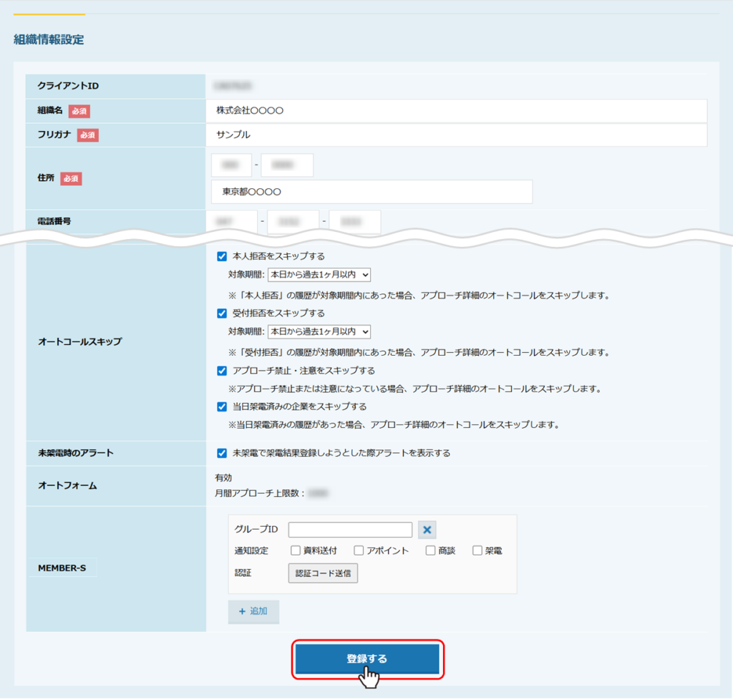Toggle 受付拒否をスキップする checkbox

coord(222,313)
